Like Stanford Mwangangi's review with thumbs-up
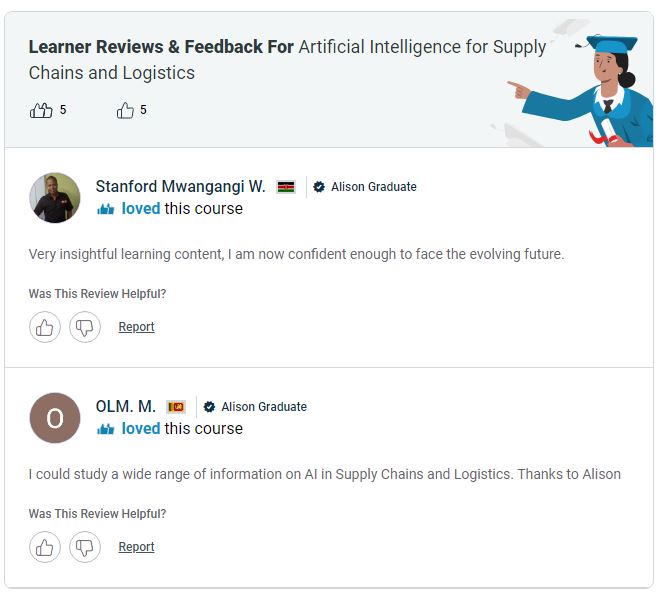 45,327
